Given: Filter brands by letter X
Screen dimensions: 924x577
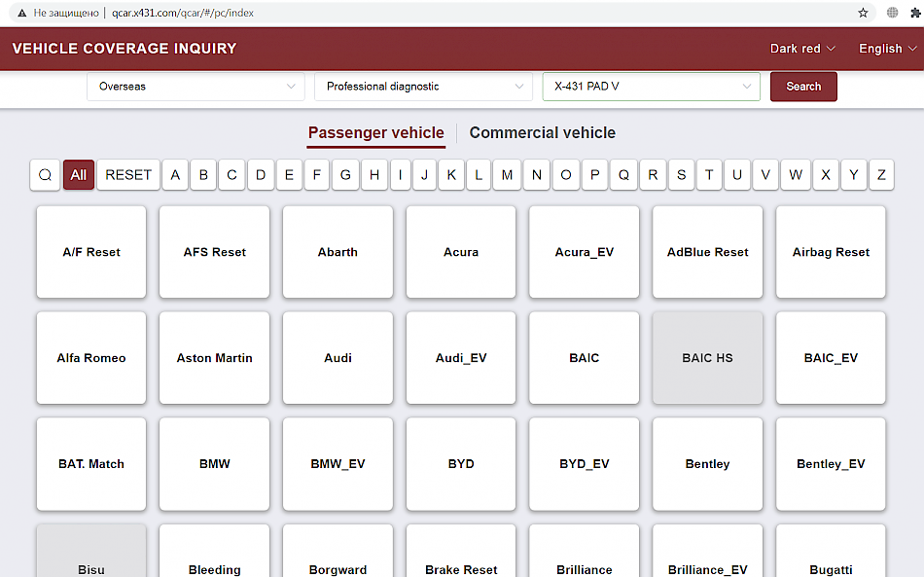Looking at the screenshot, I should (x=826, y=175).
